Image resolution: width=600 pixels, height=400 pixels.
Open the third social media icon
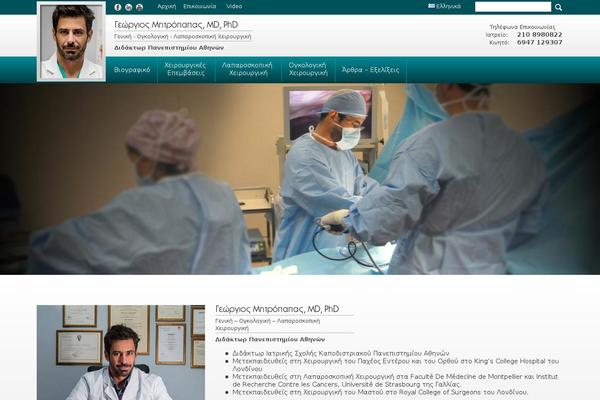point(139,7)
